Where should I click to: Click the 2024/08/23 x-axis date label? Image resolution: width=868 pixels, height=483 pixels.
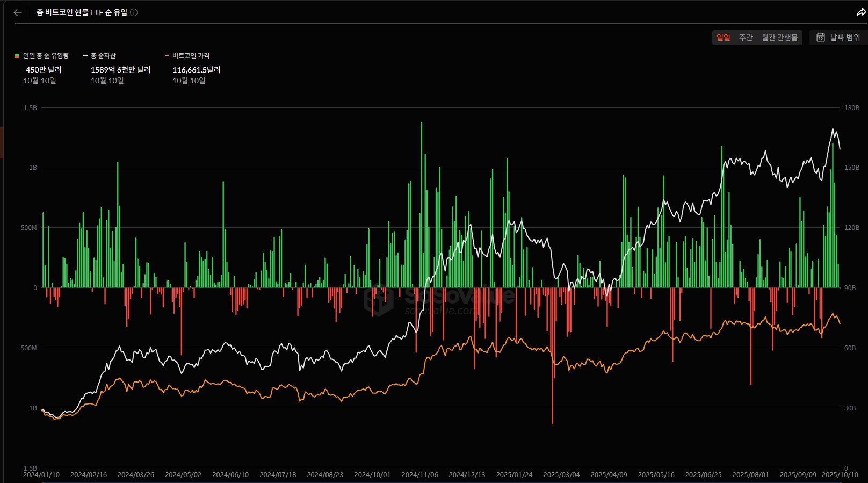[325, 475]
